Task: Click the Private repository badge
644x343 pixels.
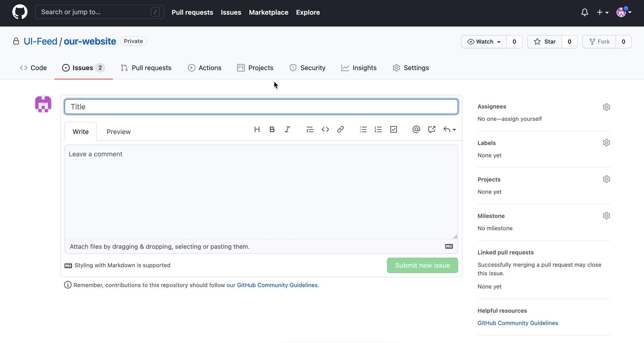Action: coord(133,41)
